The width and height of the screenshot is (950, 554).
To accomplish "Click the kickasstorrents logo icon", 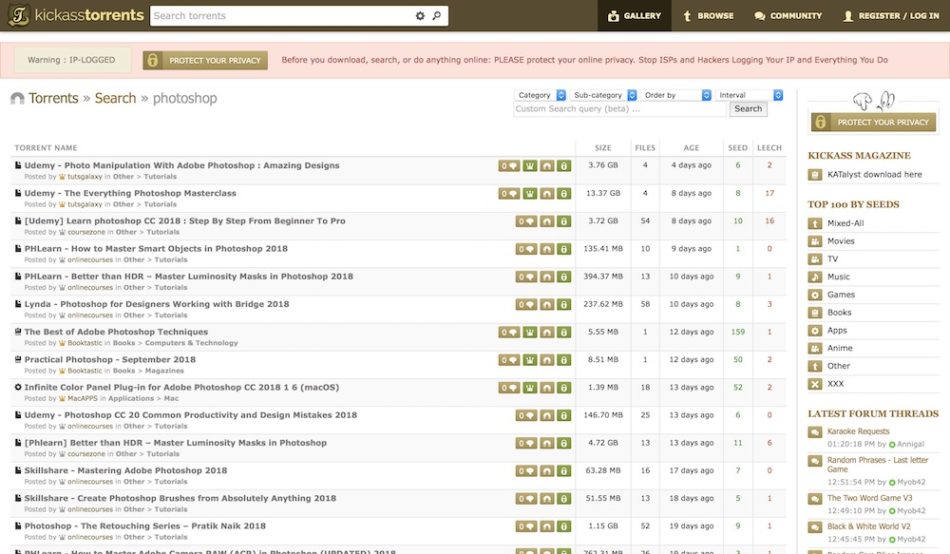I will click(17, 16).
